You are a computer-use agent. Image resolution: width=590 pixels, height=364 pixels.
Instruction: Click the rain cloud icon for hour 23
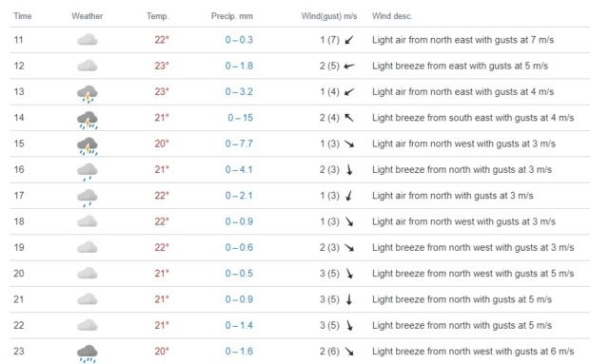[x=88, y=354]
